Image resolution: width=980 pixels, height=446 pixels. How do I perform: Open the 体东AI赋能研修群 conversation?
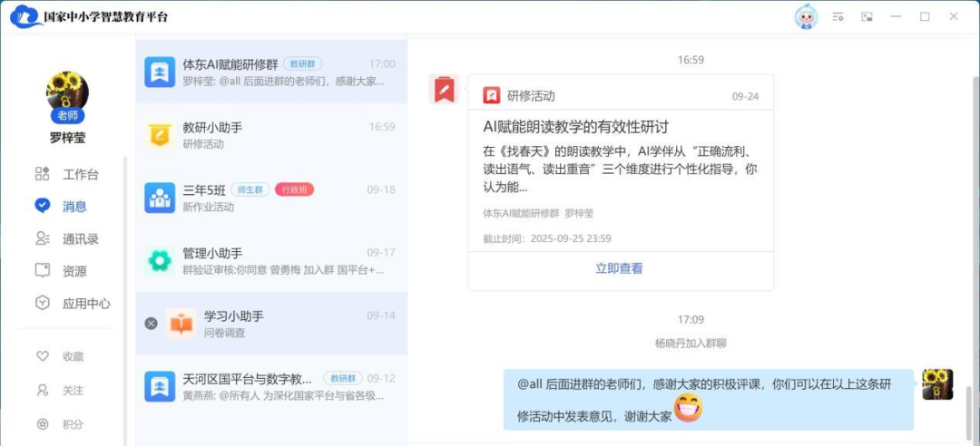tap(270, 72)
